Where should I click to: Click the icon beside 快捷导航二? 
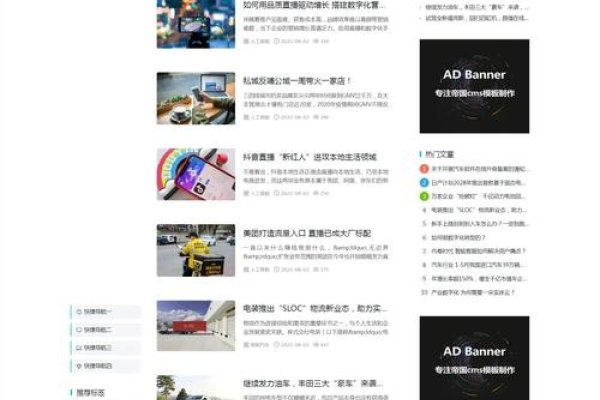(x=79, y=330)
